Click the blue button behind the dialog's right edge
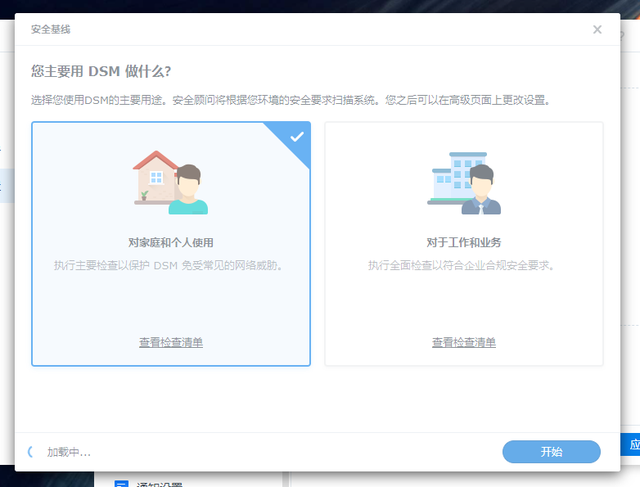This screenshot has width=640, height=487. coord(630,445)
